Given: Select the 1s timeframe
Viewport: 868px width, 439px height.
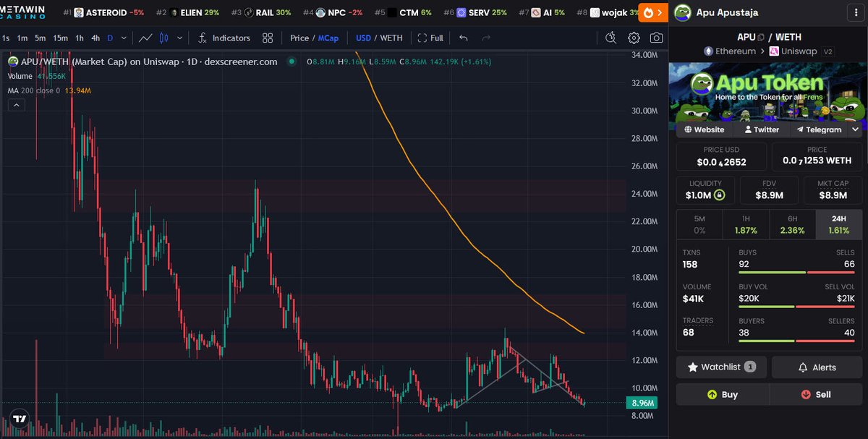Looking at the screenshot, I should [x=5, y=38].
